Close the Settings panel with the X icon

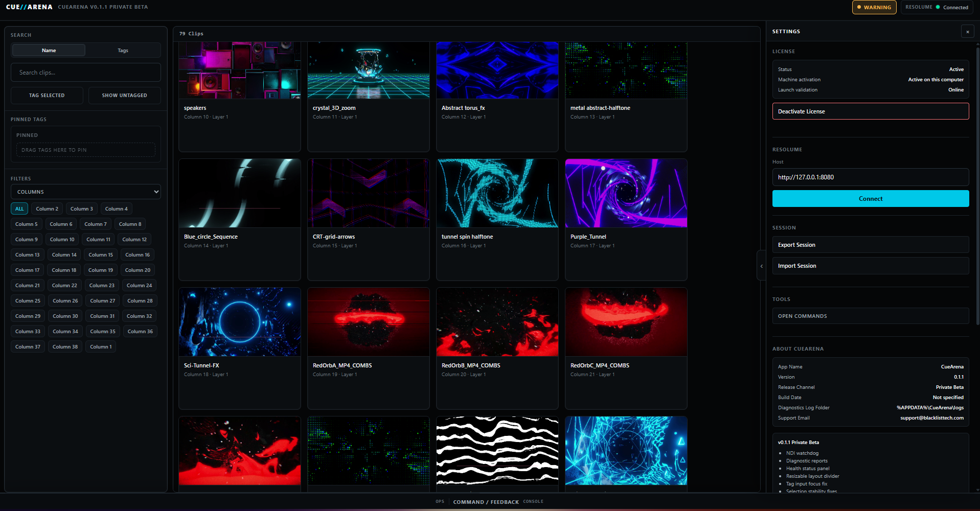point(967,32)
